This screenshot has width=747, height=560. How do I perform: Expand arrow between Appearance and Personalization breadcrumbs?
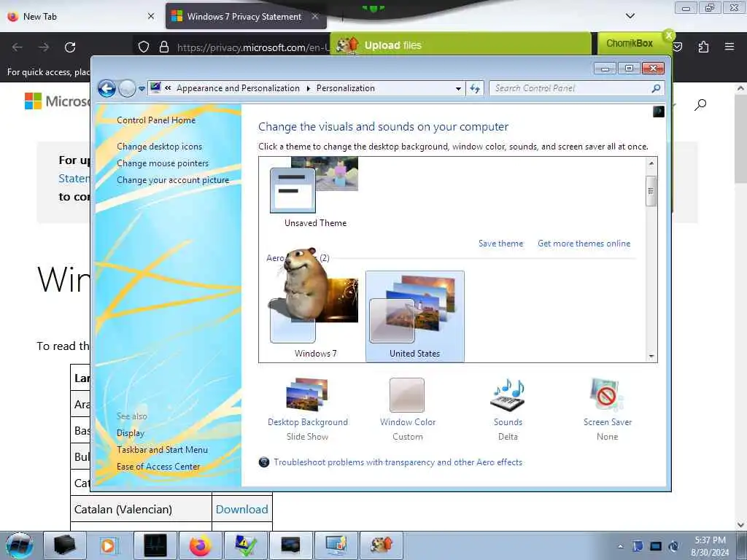click(x=309, y=88)
